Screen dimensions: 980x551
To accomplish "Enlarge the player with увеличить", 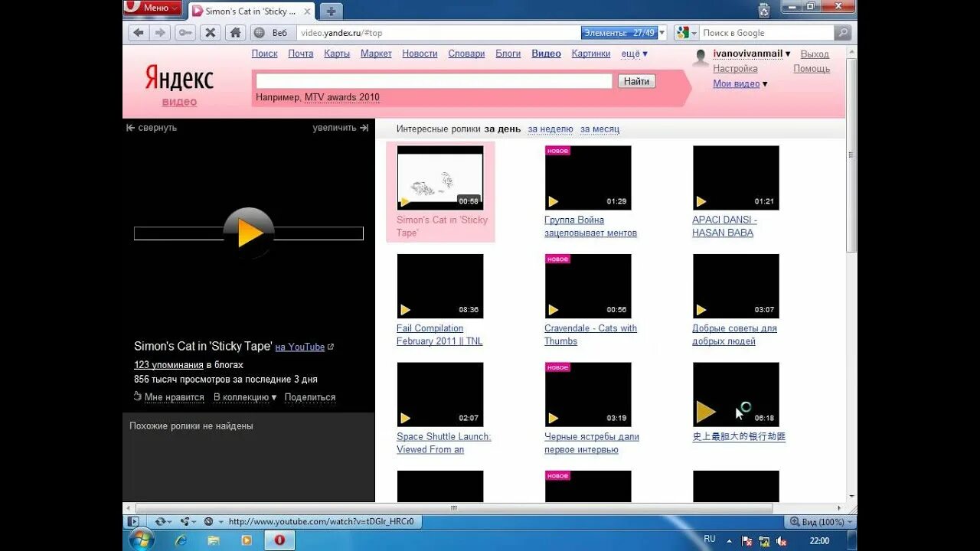I will coord(341,128).
